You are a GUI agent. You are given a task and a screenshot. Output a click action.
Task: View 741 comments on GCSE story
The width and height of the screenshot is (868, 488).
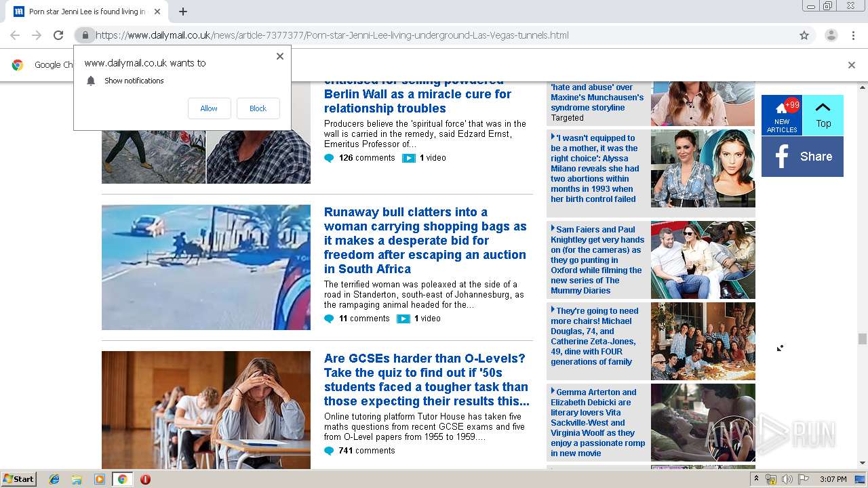(367, 451)
